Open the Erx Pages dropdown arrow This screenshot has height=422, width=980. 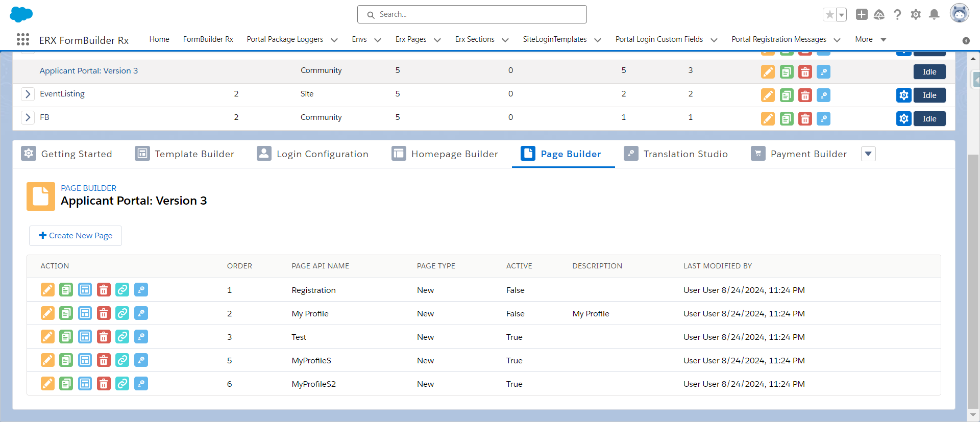pyautogui.click(x=437, y=40)
